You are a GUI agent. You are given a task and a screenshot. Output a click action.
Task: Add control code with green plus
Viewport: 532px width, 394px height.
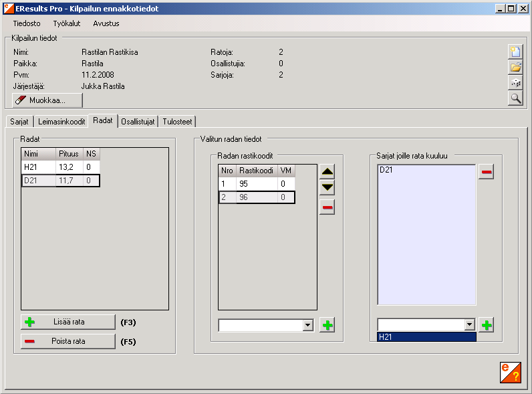(327, 325)
